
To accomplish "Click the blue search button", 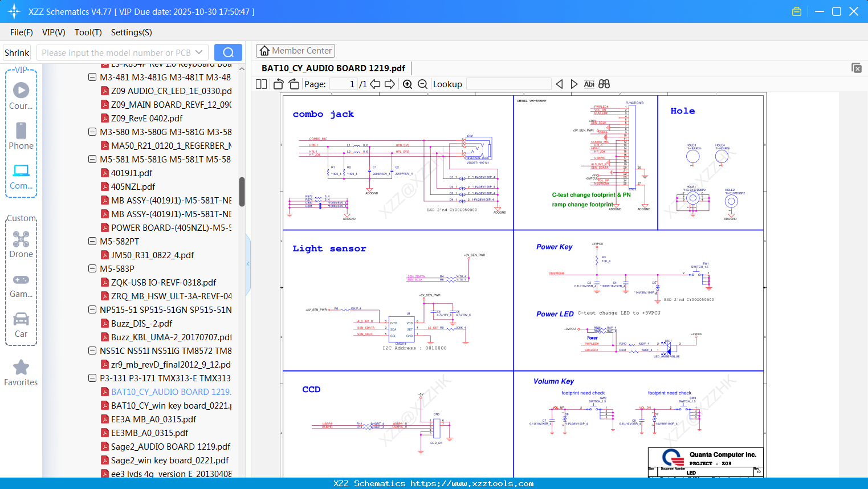I will [x=228, y=52].
